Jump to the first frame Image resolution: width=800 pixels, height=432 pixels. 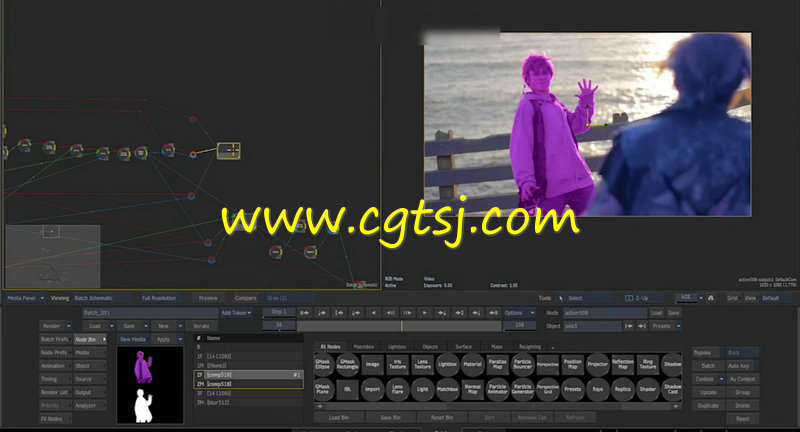click(305, 313)
